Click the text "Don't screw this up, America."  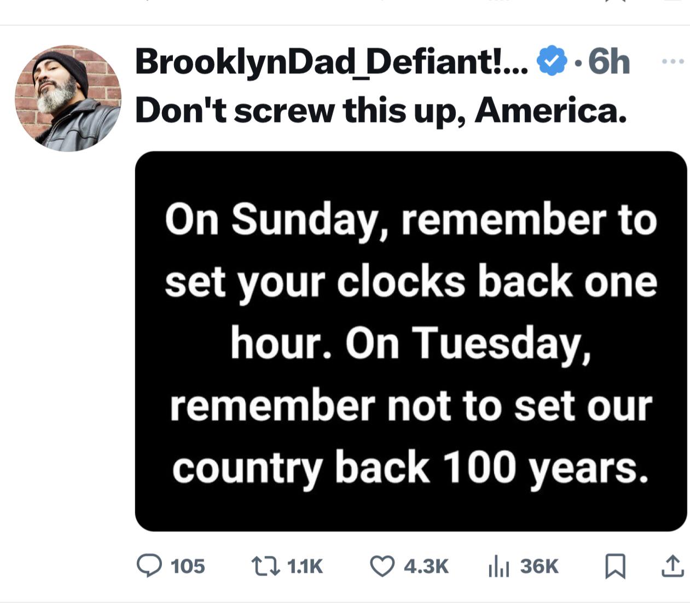point(380,111)
